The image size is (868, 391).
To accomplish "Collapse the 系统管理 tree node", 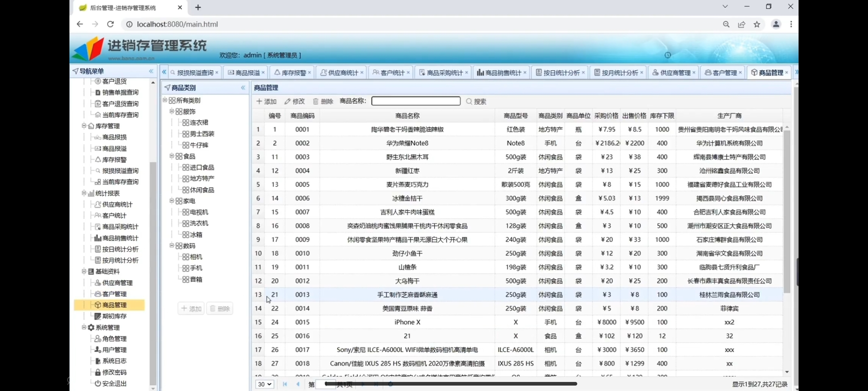I will [x=84, y=327].
